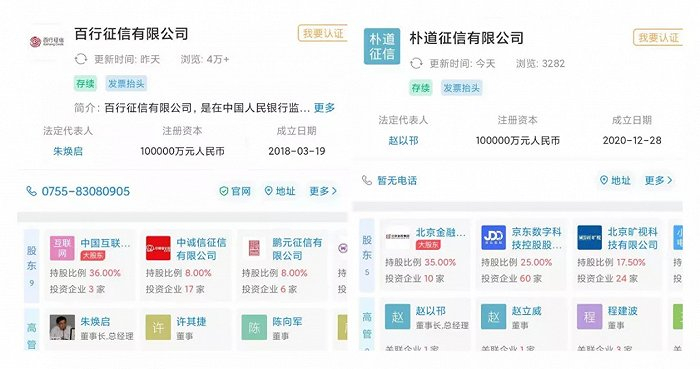Click 投资企业 60 家 text

(x=511, y=278)
